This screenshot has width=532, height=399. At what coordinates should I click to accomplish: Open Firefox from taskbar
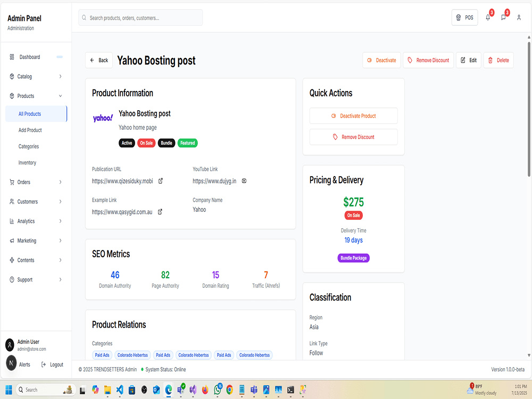pyautogui.click(x=205, y=390)
